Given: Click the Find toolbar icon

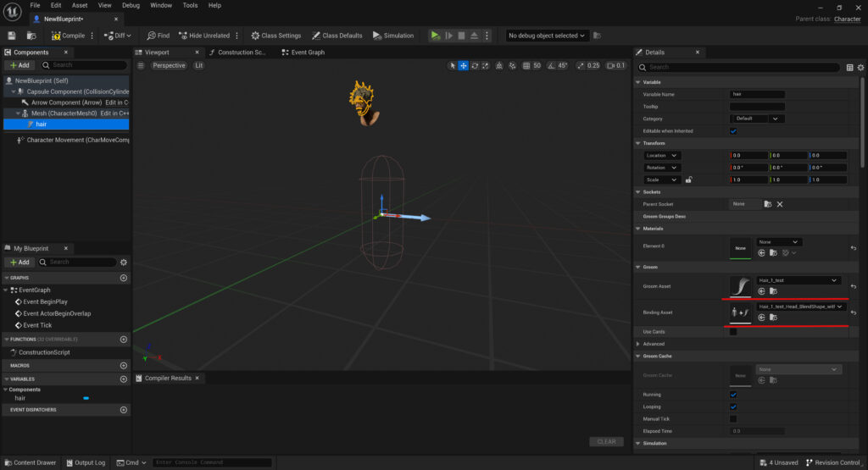Looking at the screenshot, I should point(158,36).
